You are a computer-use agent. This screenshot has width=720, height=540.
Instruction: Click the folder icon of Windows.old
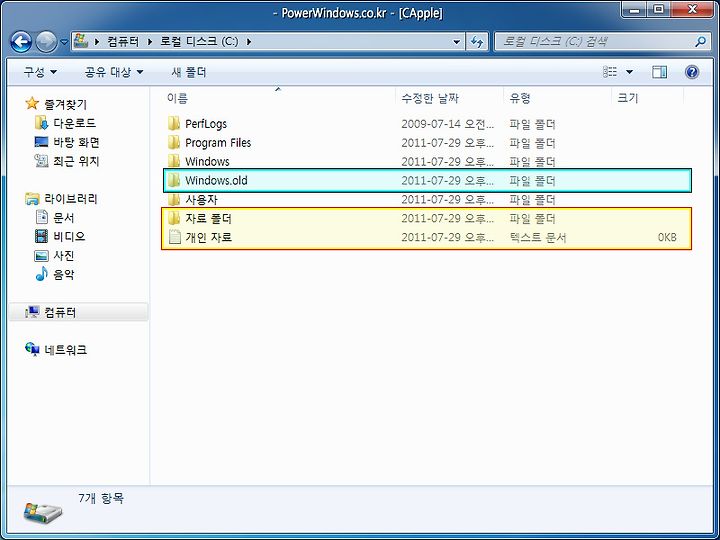174,180
